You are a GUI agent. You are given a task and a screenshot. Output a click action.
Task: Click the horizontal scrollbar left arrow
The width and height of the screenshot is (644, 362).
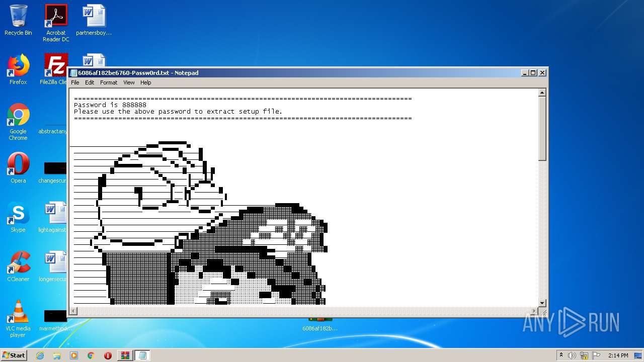point(73,311)
